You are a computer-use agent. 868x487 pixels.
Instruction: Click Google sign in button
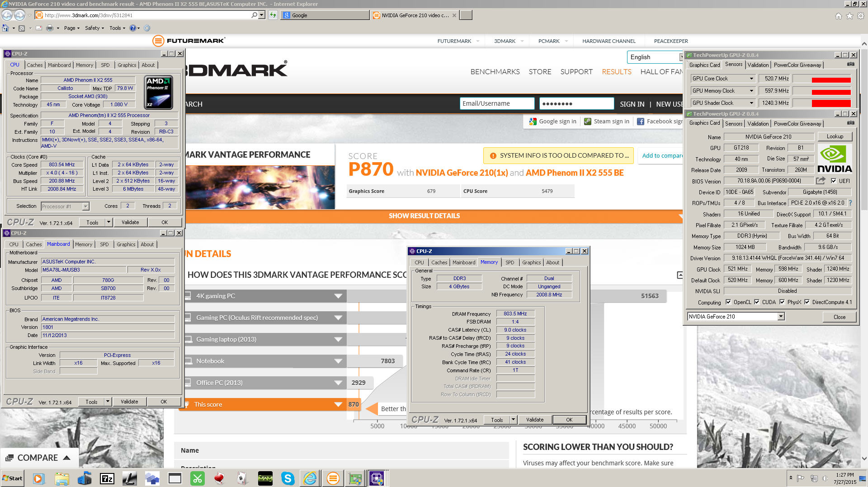[553, 121]
